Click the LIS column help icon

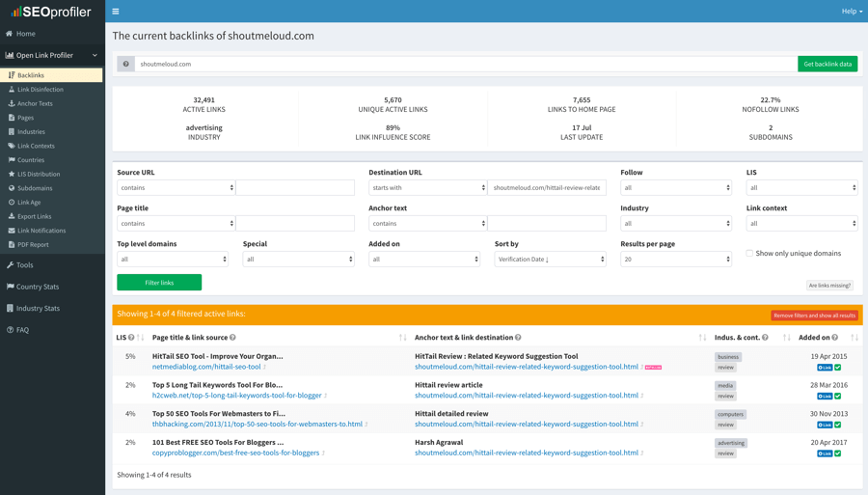pos(131,338)
